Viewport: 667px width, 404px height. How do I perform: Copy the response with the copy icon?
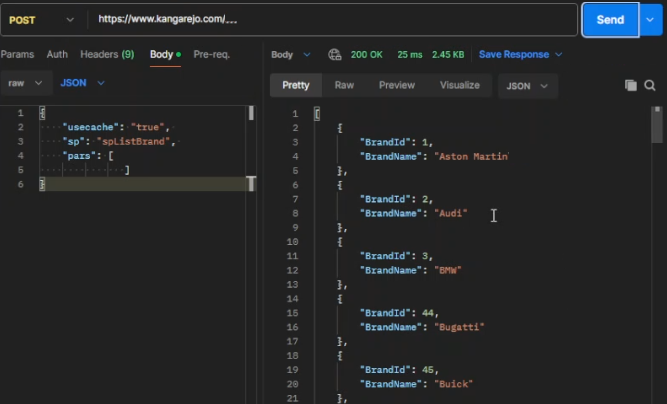click(630, 85)
